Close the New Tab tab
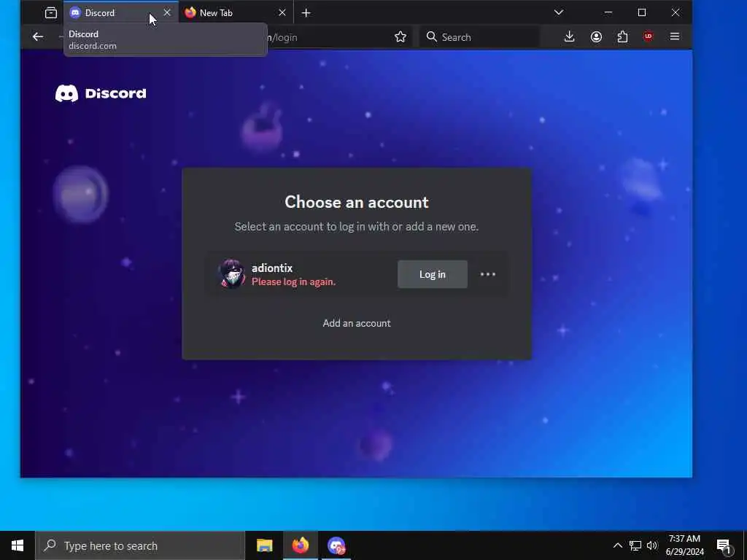The width and height of the screenshot is (747, 560). tap(282, 12)
